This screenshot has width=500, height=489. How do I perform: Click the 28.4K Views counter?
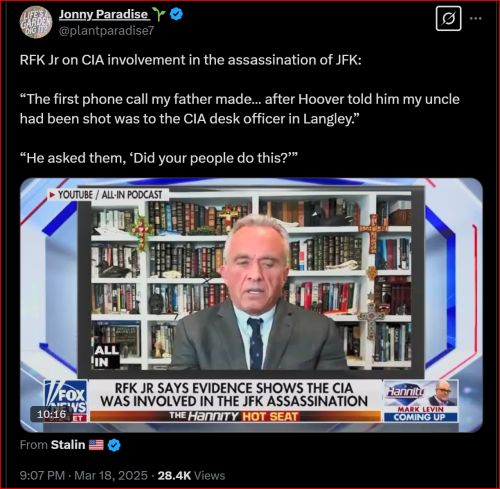(191, 475)
